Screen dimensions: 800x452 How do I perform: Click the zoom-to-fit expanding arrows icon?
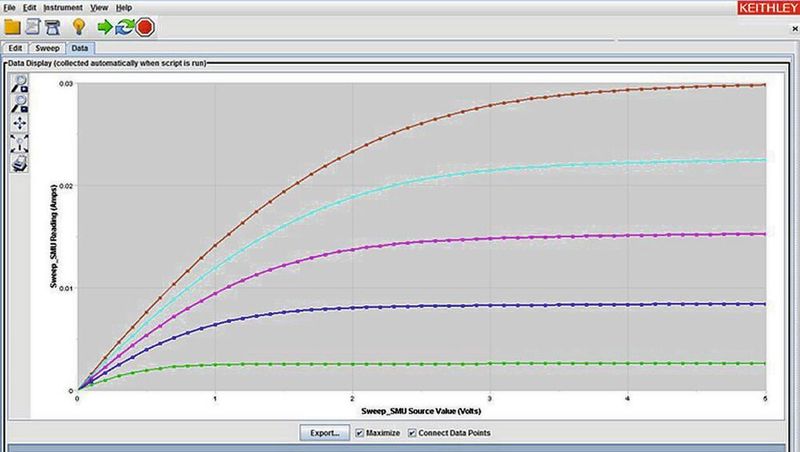pos(19,144)
